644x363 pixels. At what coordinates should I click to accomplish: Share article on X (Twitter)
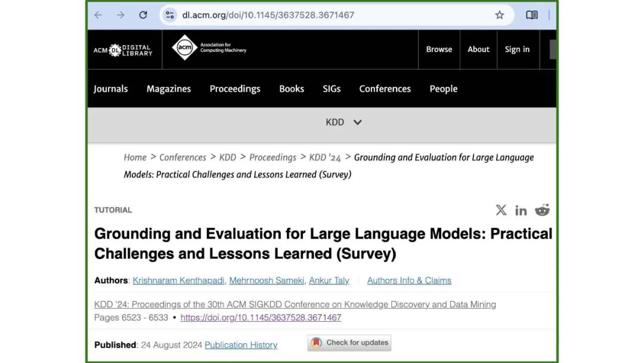501,210
